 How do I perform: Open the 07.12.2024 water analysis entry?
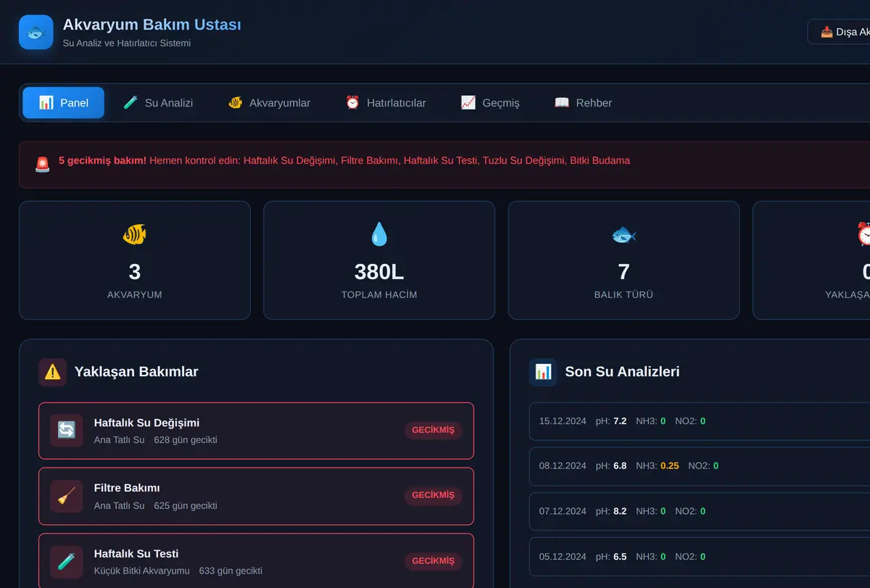[700, 511]
